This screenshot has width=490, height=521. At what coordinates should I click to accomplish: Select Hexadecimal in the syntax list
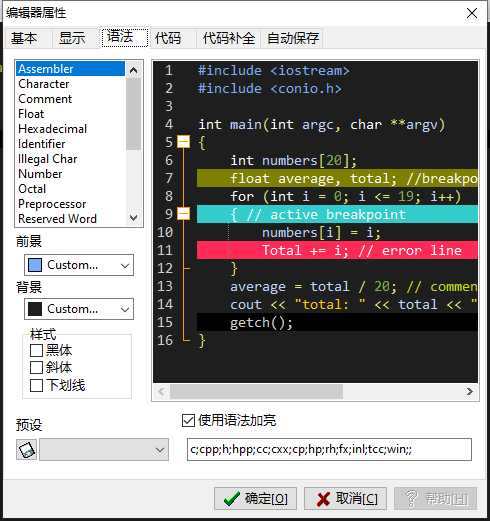tap(70, 129)
